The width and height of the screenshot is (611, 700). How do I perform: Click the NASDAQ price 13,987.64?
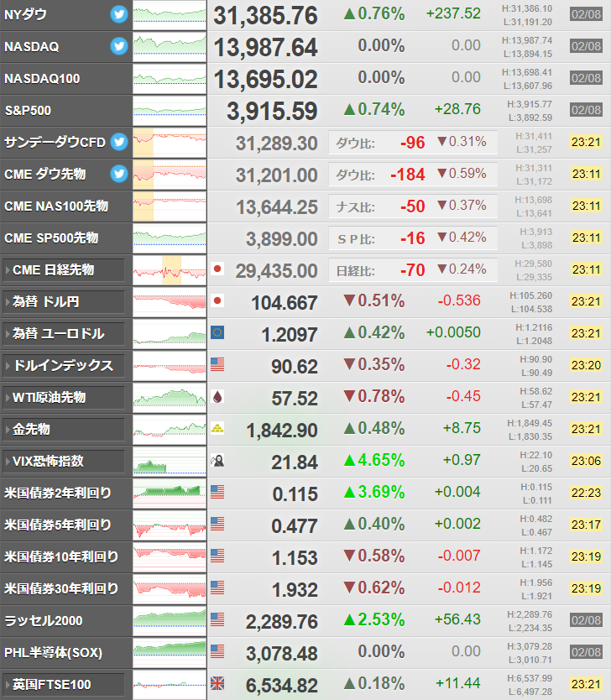[x=265, y=47]
